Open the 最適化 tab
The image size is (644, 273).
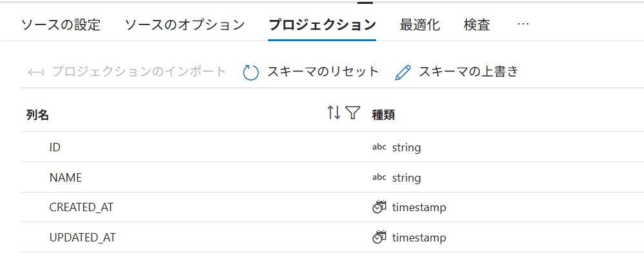pyautogui.click(x=420, y=25)
